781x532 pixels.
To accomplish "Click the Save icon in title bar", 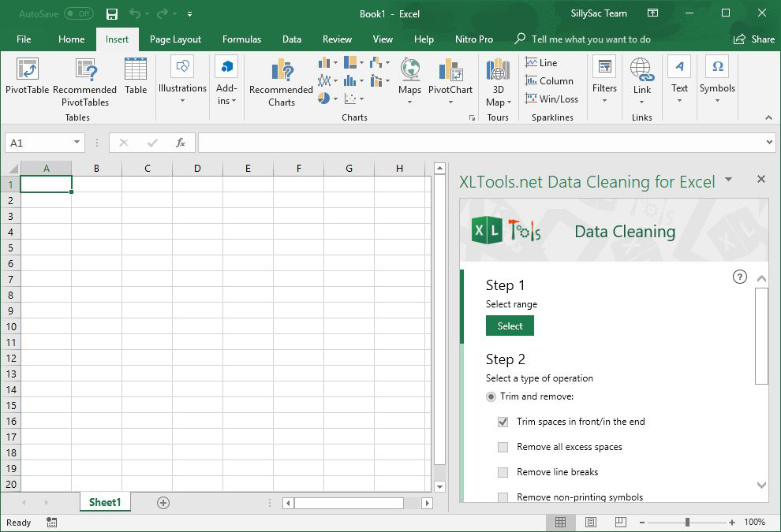I will (x=112, y=14).
